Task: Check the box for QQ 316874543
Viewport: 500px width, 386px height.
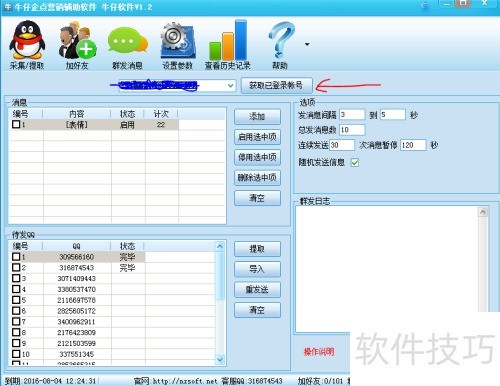Action: (x=16, y=267)
